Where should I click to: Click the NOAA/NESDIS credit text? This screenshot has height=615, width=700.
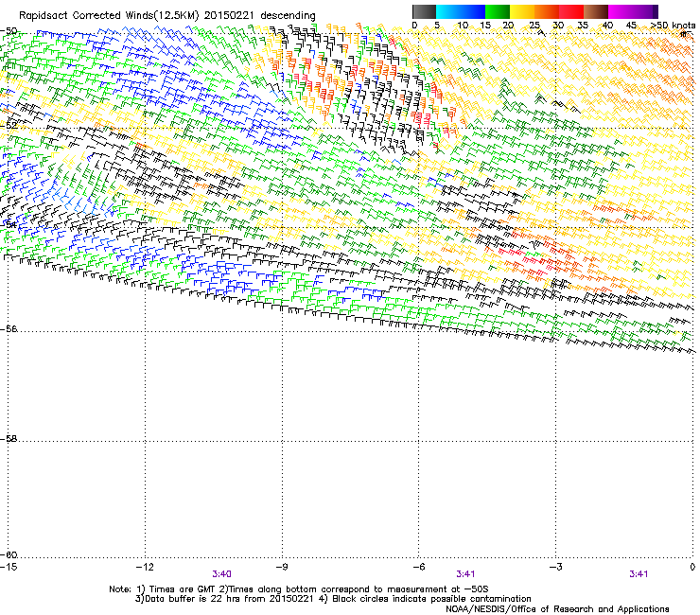pos(557,609)
